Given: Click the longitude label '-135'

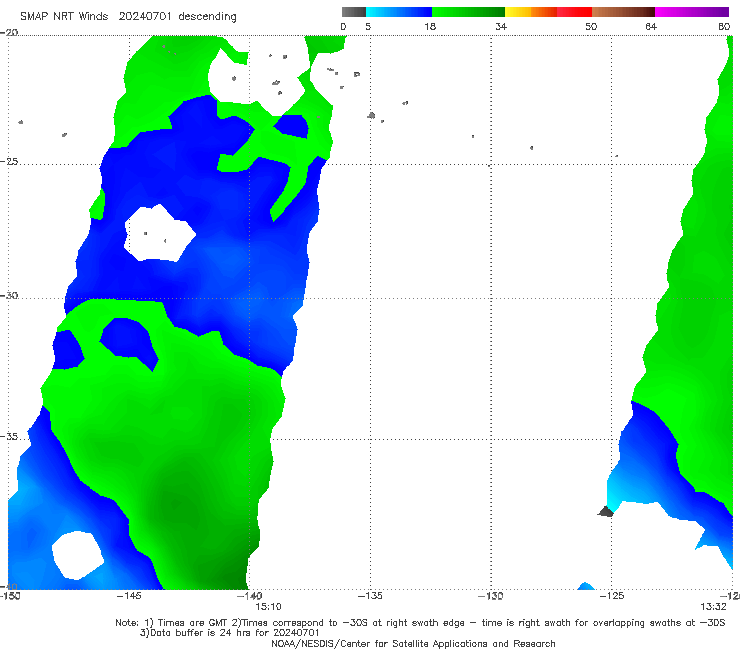Looking at the screenshot, I should (370, 596).
